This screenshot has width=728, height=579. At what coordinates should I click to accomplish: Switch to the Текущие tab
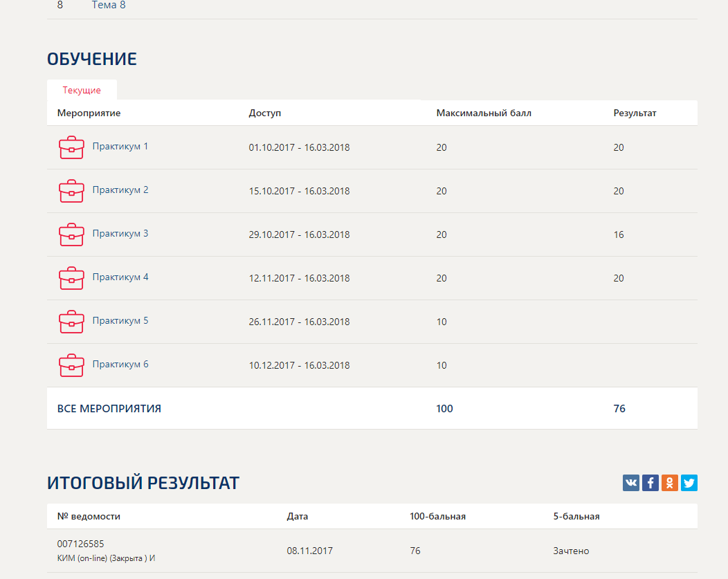pos(82,91)
